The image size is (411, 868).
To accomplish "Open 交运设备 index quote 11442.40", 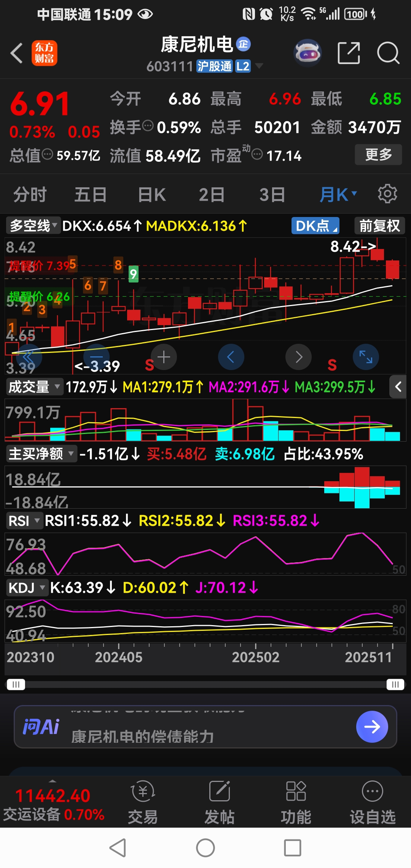I will point(53,804).
